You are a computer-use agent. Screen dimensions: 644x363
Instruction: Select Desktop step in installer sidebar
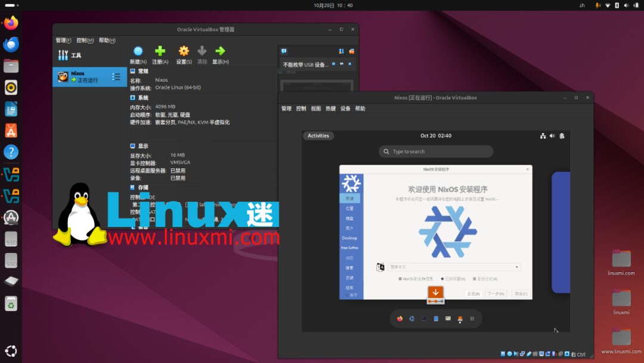click(x=349, y=238)
